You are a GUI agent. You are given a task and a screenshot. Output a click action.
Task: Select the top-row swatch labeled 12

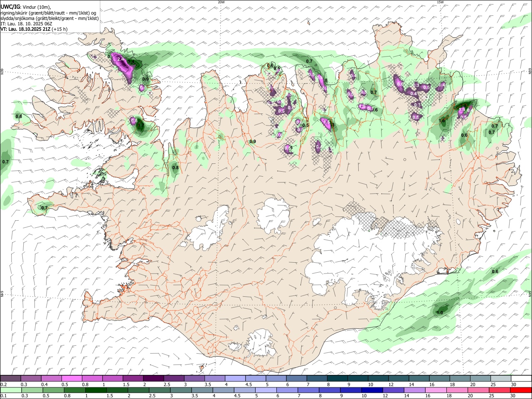point(399,378)
